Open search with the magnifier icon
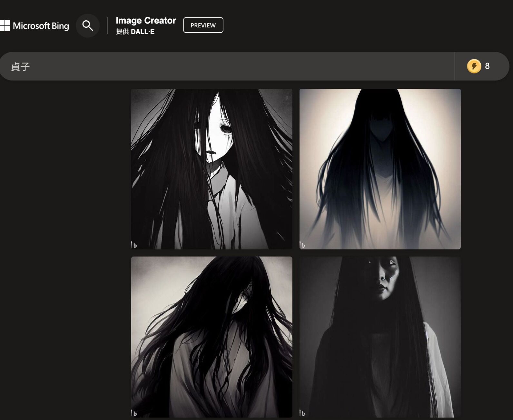513x420 pixels. tap(88, 25)
